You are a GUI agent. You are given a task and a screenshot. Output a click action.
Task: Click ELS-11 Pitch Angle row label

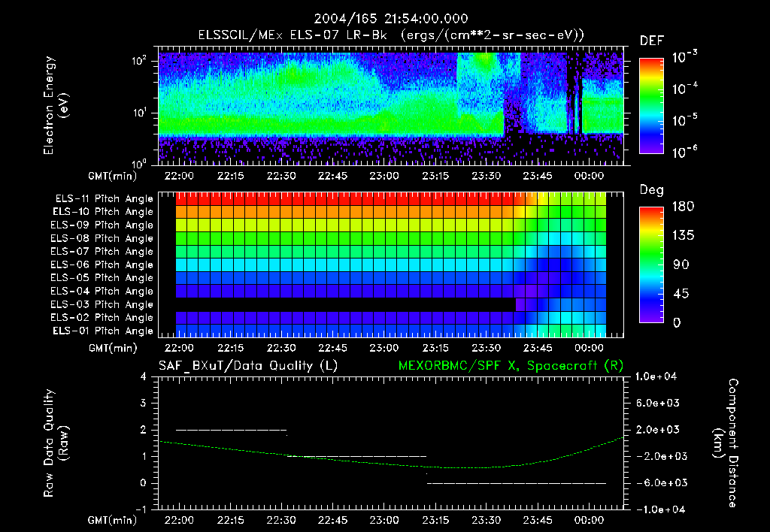click(104, 199)
